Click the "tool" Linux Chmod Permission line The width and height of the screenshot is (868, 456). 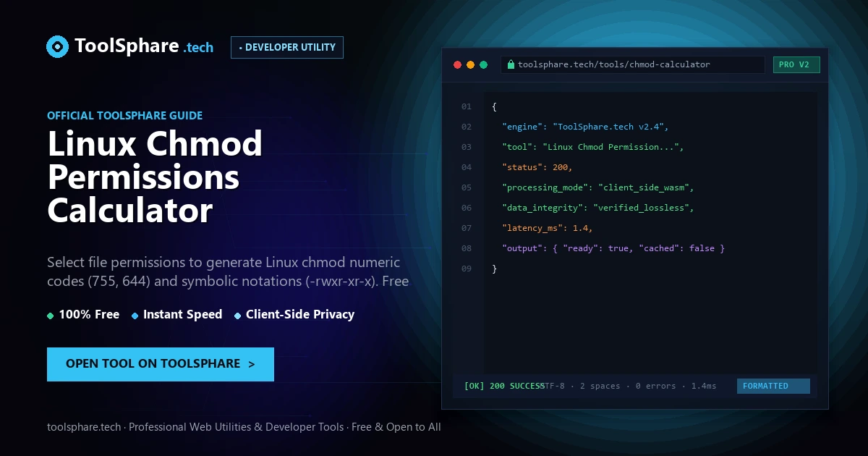coord(593,147)
